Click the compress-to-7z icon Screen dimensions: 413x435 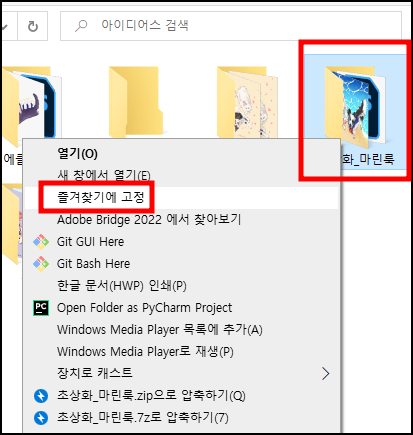[41, 418]
